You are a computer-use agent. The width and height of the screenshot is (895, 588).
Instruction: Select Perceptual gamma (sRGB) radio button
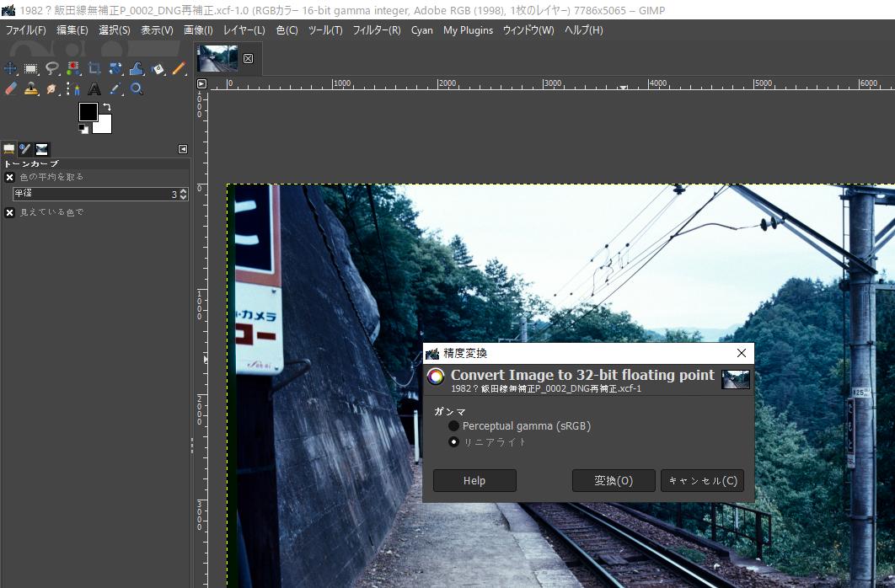(453, 426)
